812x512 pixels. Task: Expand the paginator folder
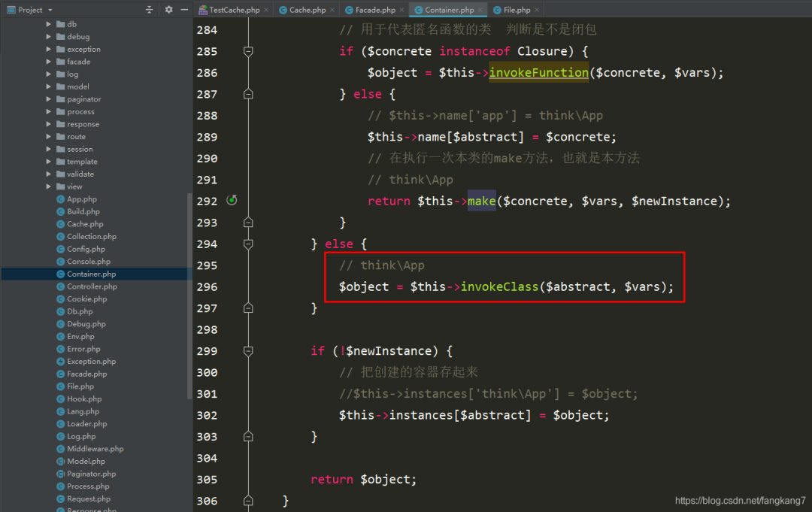pos(48,99)
